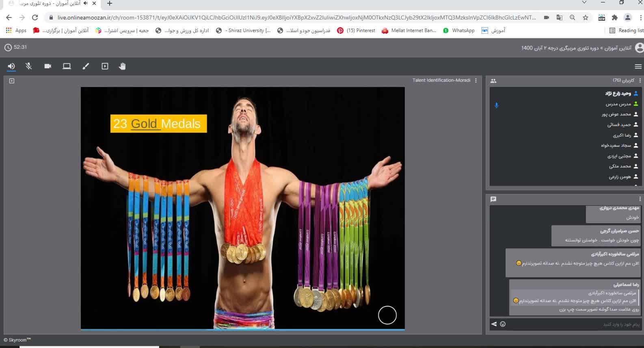
Task: Turn on the webcam camera
Action: [48, 66]
